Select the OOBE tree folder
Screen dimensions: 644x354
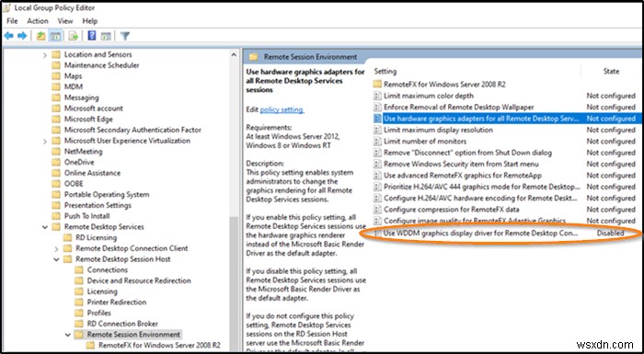coord(74,184)
